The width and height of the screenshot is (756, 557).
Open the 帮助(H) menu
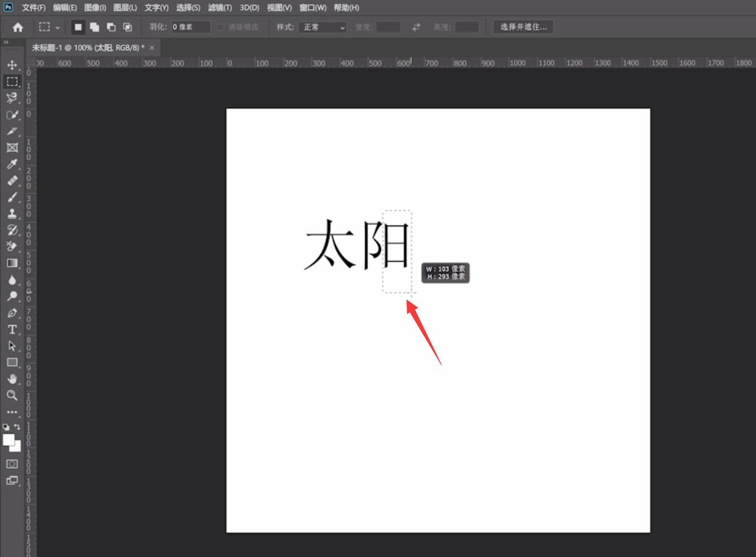point(346,7)
